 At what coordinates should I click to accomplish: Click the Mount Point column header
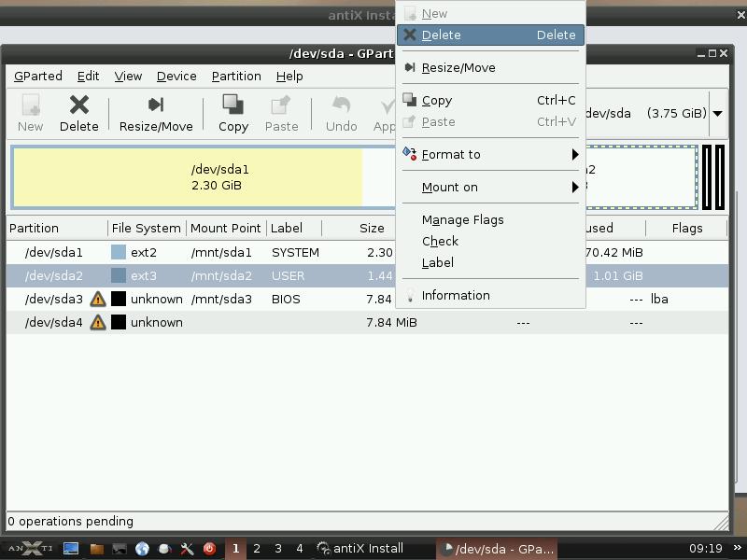[x=226, y=228]
